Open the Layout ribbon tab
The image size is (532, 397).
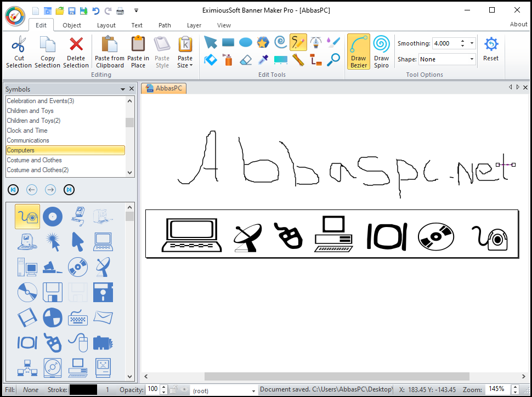coord(106,25)
